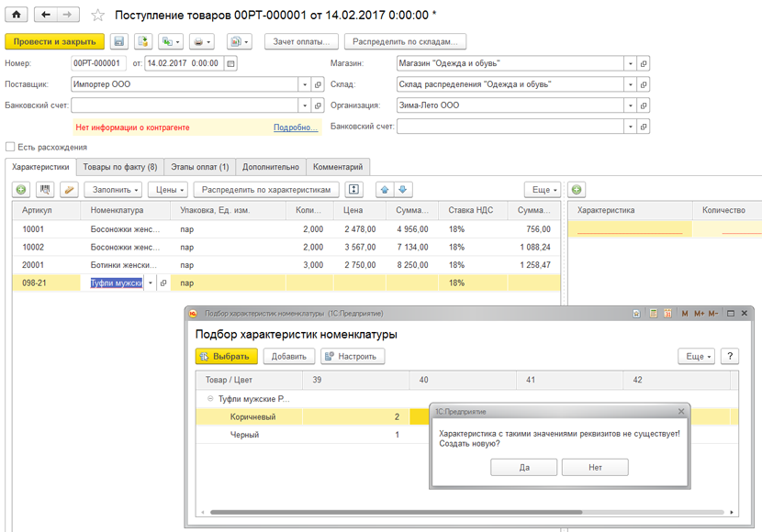The height and width of the screenshot is (532, 762).
Task: Open the 'Цены' dropdown menu
Action: (170, 190)
